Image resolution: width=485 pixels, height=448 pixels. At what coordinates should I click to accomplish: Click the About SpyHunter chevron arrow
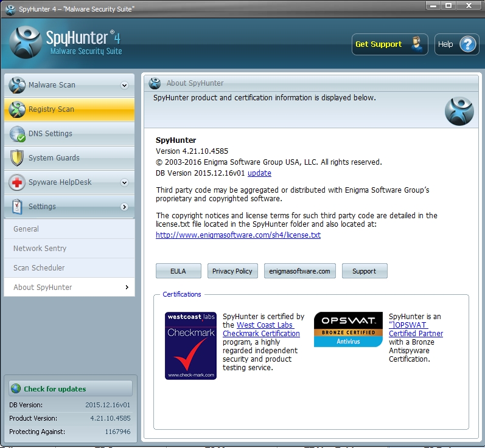pos(127,288)
